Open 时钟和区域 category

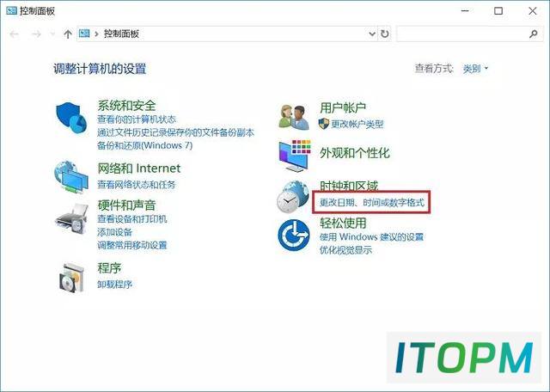349,186
